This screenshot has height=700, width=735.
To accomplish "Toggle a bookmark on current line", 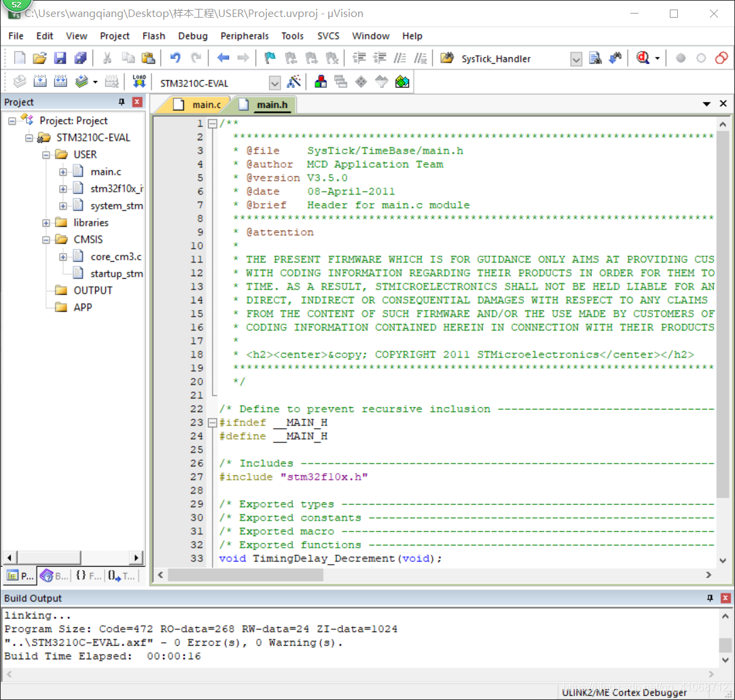I will [x=270, y=58].
